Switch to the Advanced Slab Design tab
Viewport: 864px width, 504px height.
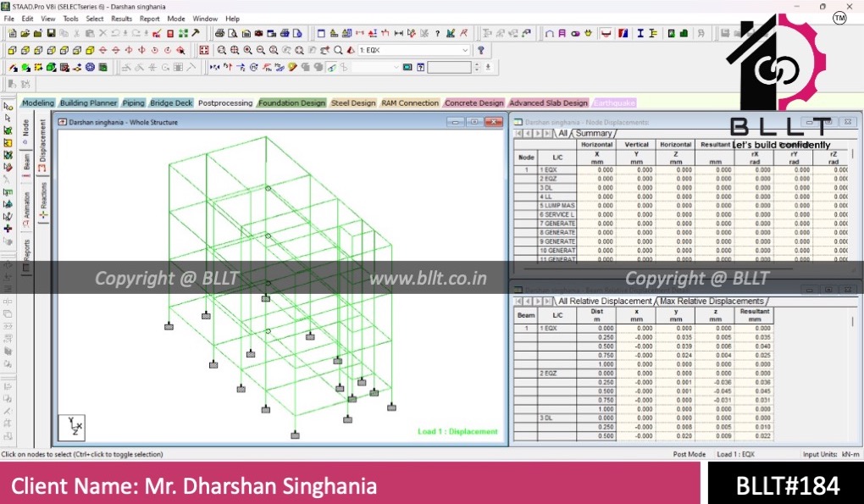(x=548, y=103)
